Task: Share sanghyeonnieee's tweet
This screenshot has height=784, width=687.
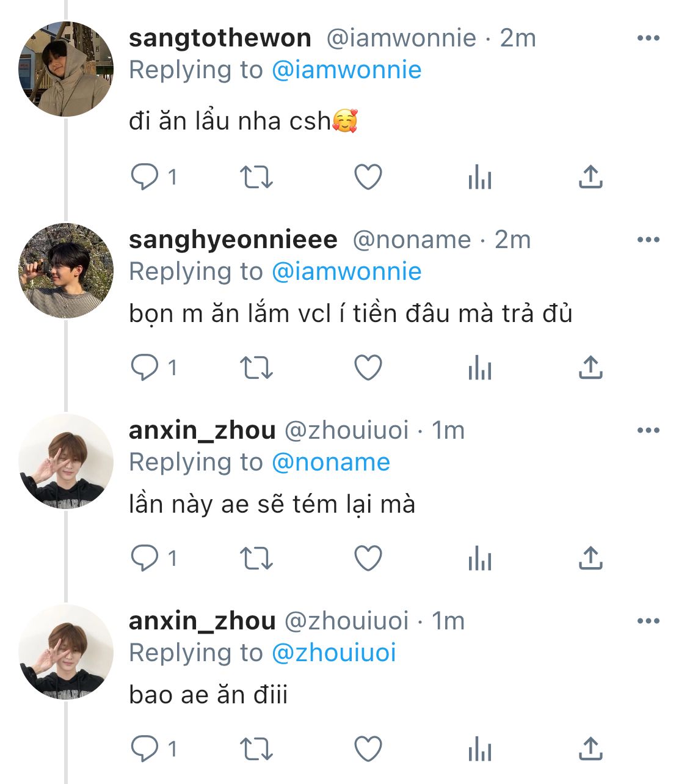Action: point(591,368)
